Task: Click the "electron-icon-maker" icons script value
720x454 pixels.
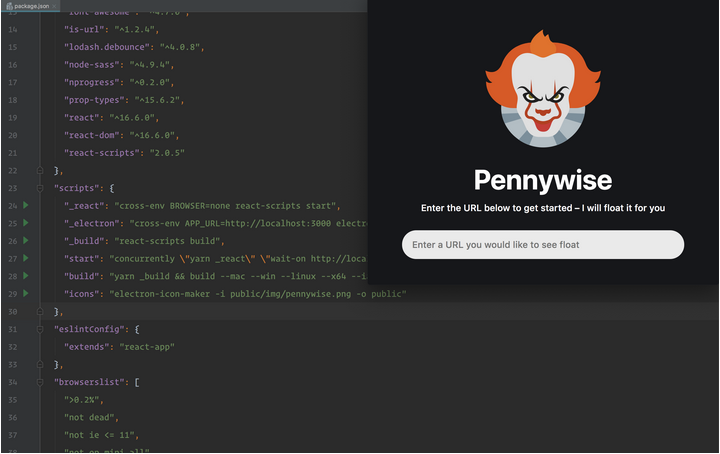Action: pyautogui.click(x=258, y=294)
